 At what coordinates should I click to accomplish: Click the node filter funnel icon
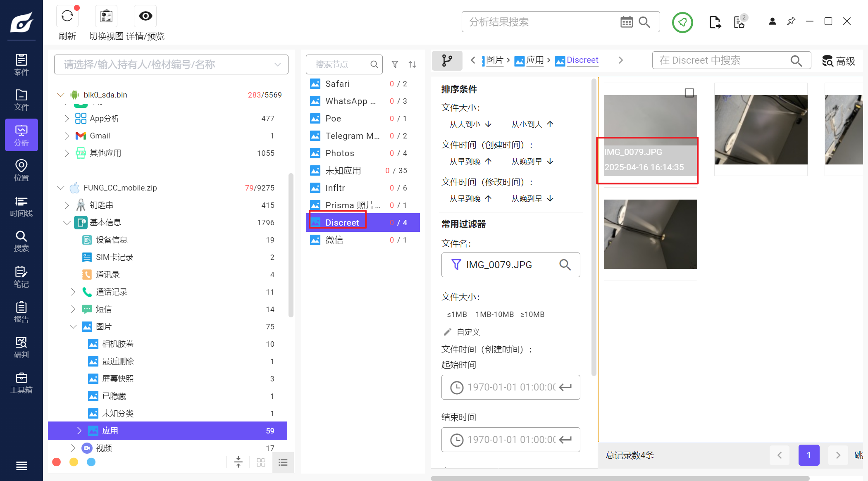point(395,64)
